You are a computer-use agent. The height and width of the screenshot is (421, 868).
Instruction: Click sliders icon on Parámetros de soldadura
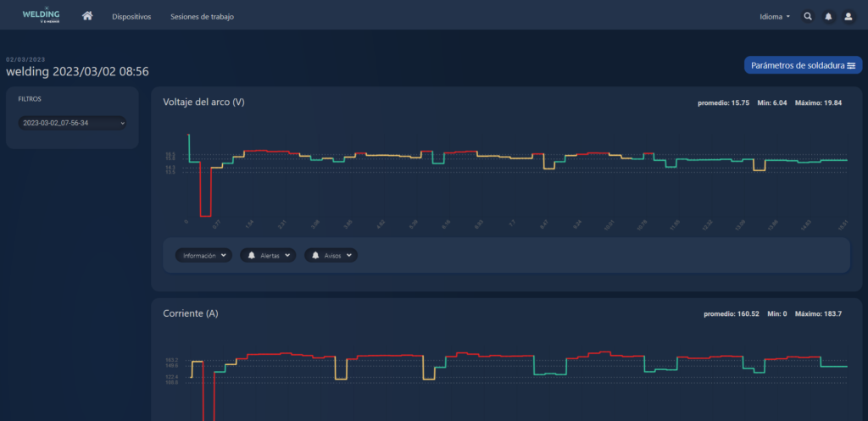(x=851, y=65)
